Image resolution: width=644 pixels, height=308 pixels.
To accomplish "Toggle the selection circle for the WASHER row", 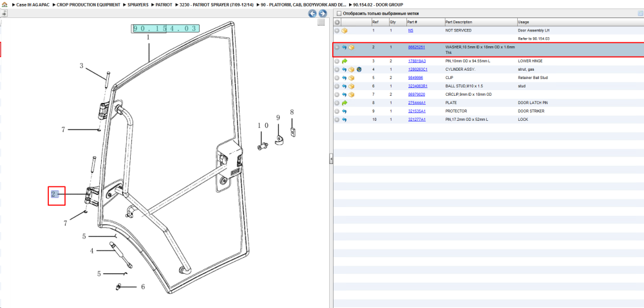I will click(337, 48).
